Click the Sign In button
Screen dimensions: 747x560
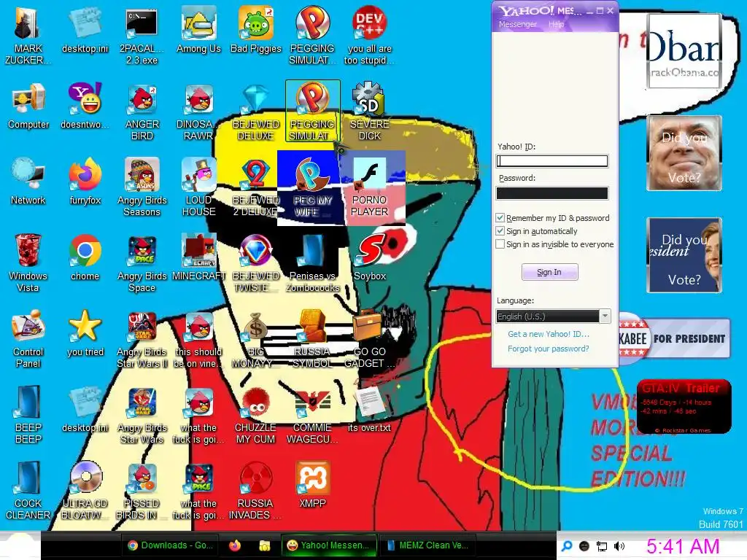pyautogui.click(x=549, y=272)
